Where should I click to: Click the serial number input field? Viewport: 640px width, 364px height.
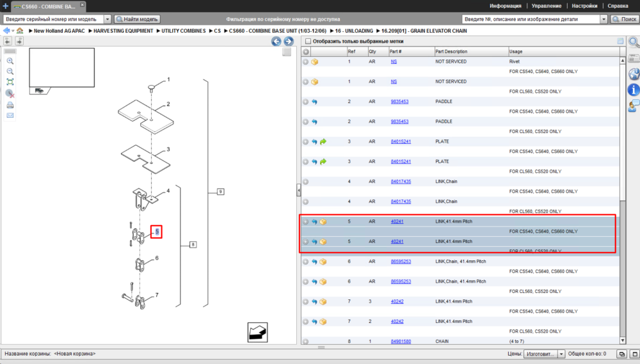tap(54, 19)
